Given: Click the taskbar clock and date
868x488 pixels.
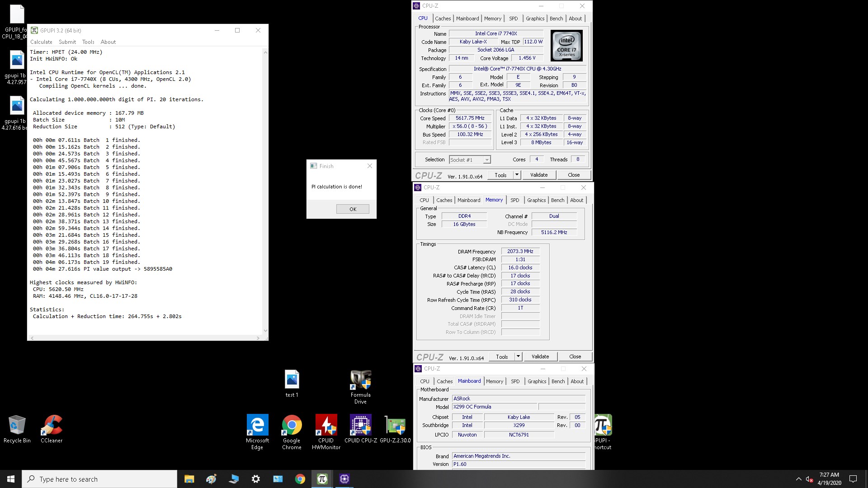Looking at the screenshot, I should (x=829, y=479).
